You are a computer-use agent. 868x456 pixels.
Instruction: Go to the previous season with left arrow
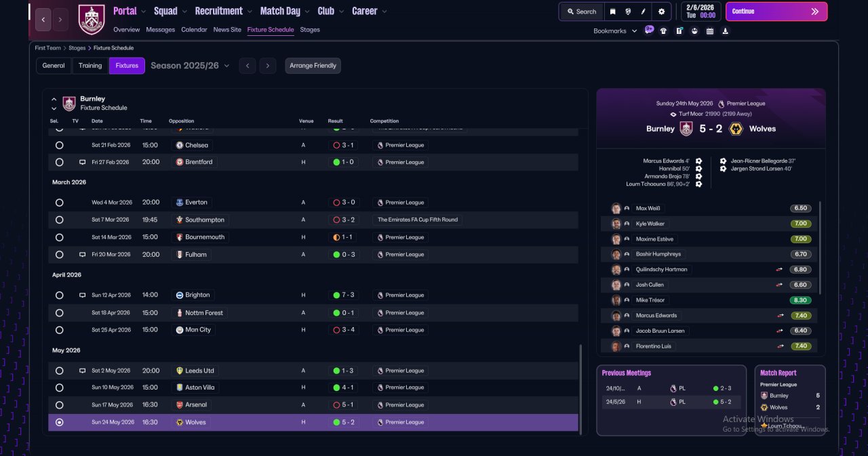(x=248, y=66)
